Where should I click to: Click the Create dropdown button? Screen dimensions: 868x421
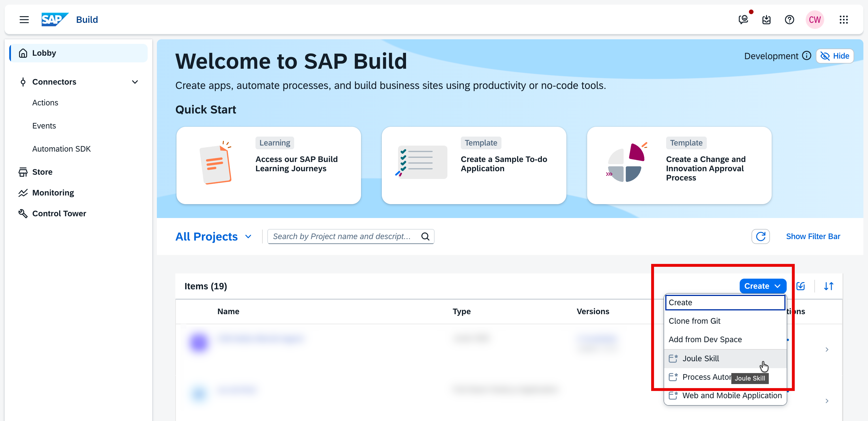pos(762,286)
